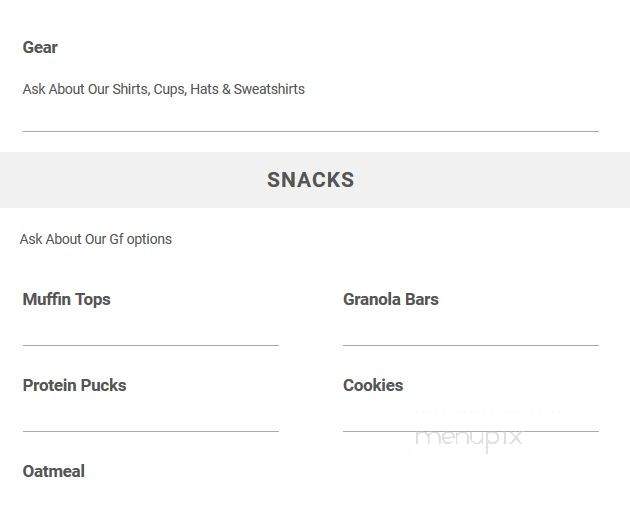
Task: Click the divider under Muffin Tops
Action: 151,345
